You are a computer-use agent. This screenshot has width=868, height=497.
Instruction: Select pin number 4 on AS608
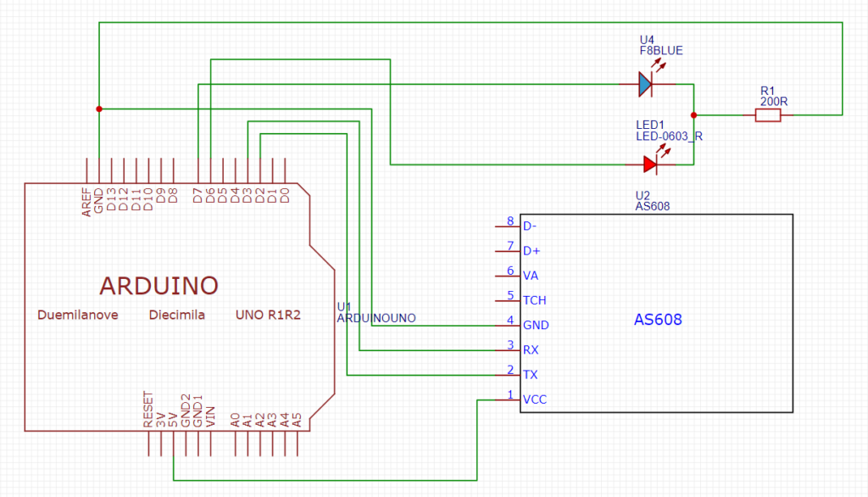510,321
